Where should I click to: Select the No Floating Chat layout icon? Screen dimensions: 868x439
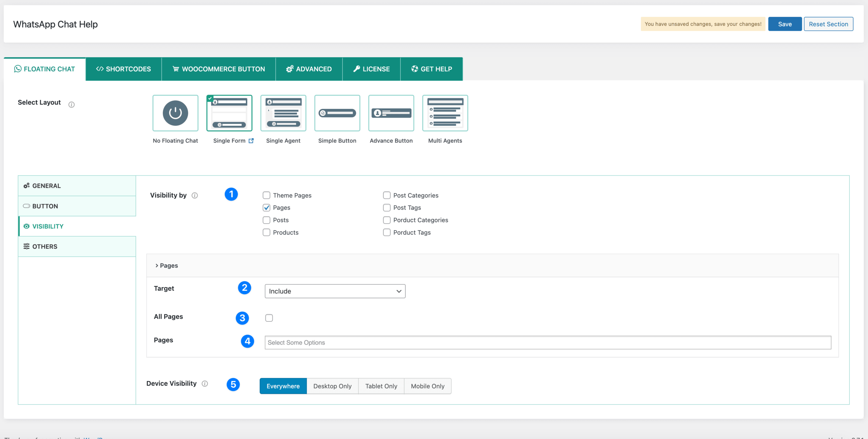[x=175, y=113]
